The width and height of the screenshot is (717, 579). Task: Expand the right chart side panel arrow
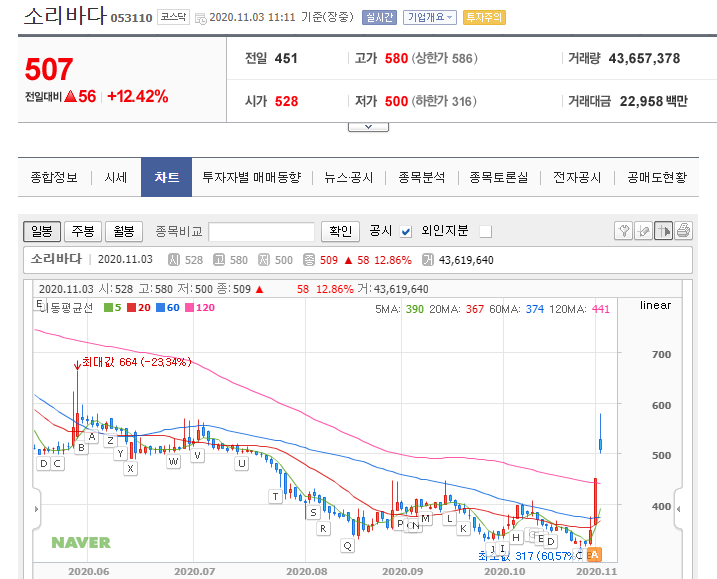point(678,509)
